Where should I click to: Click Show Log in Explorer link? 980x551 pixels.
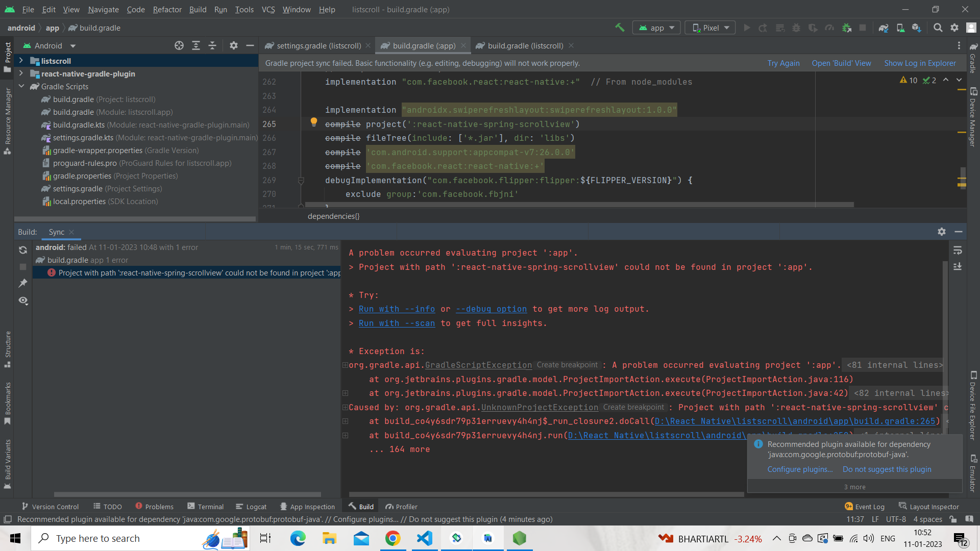(920, 63)
